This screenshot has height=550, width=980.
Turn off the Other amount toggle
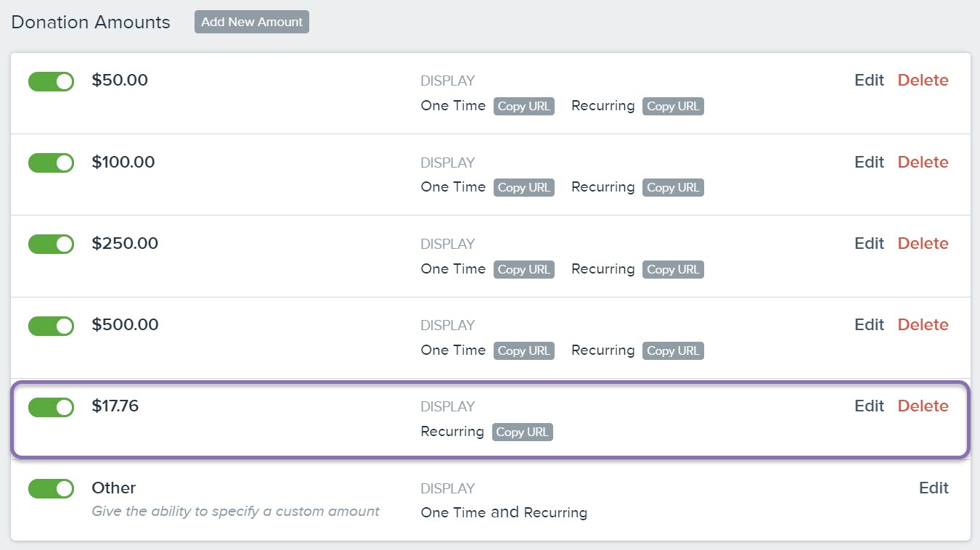[51, 488]
